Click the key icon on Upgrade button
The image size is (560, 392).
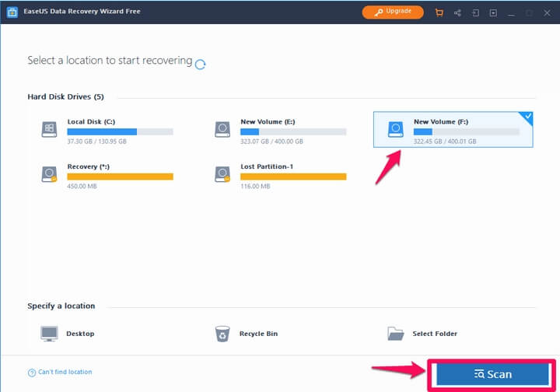click(x=378, y=12)
